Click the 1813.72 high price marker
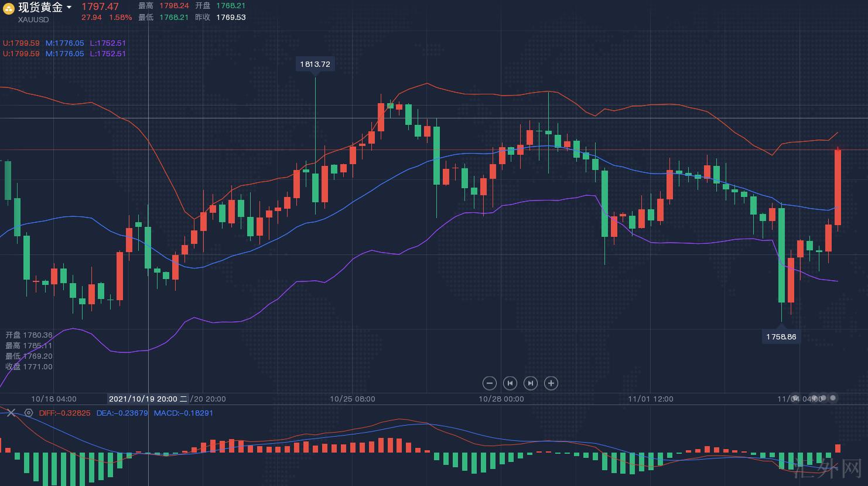The height and width of the screenshot is (486, 868). [x=315, y=64]
